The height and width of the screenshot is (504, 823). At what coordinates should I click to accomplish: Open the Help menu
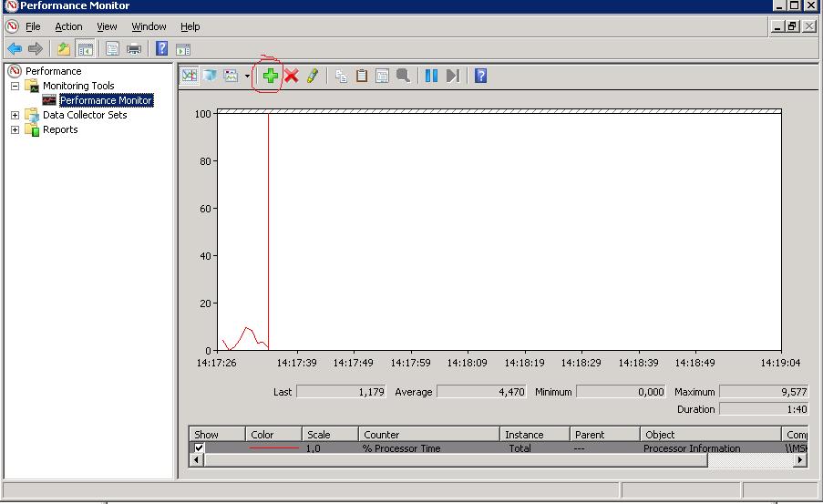(x=190, y=26)
